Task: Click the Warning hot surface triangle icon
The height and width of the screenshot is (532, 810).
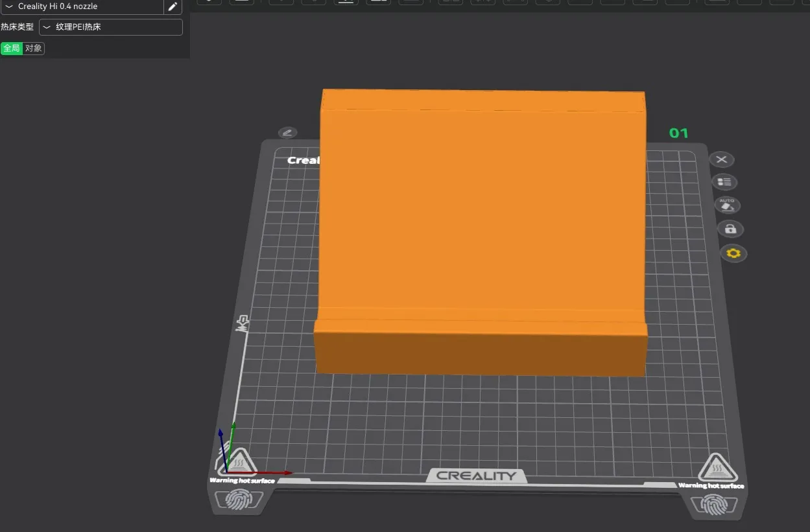Action: pos(239,463)
